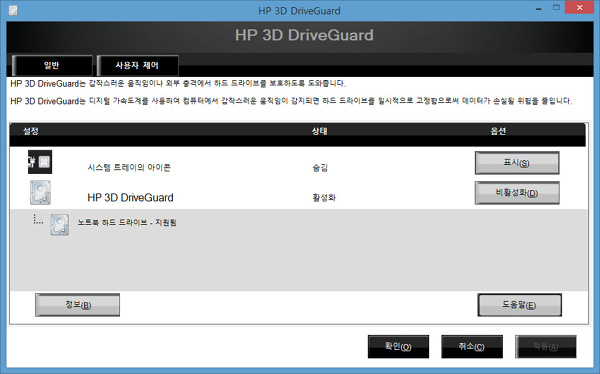Click the application icon in title bar
The height and width of the screenshot is (374, 600).
(x=13, y=10)
